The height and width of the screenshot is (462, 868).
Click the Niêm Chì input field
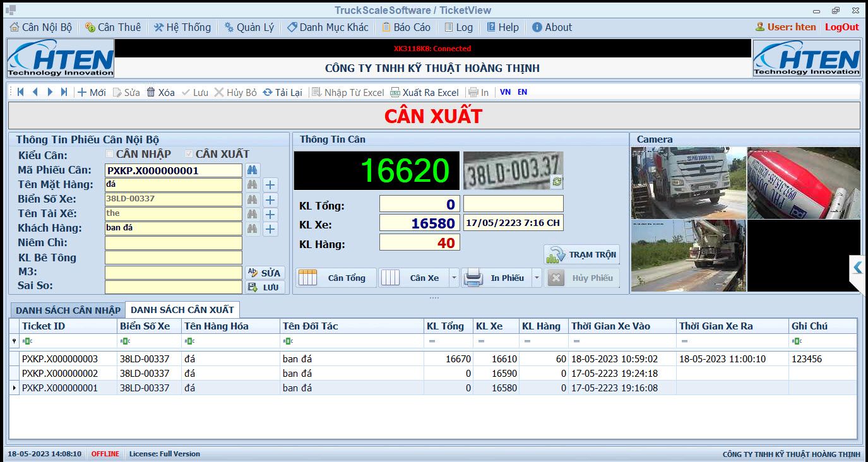(x=174, y=243)
